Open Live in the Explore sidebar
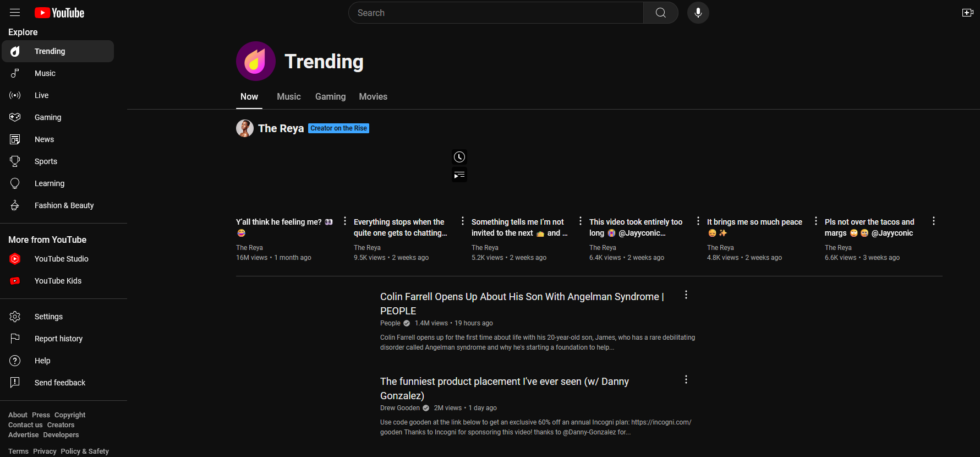The width and height of the screenshot is (980, 457). tap(58, 95)
